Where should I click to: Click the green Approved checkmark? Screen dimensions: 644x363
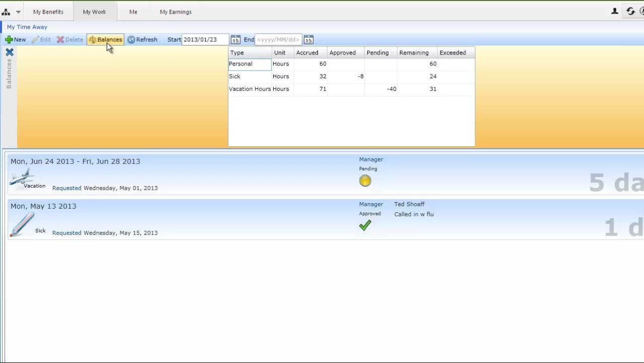(x=365, y=225)
